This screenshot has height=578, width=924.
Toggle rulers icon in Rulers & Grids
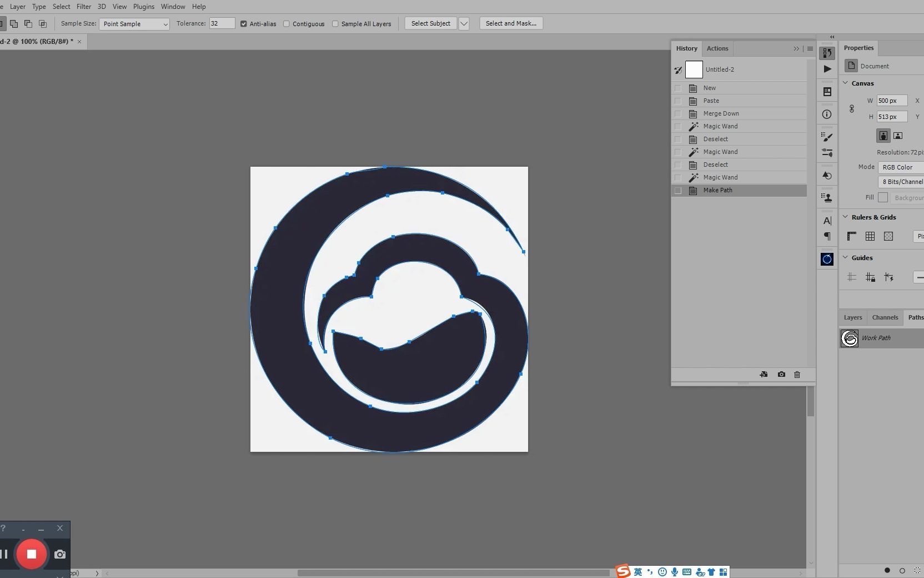852,236
